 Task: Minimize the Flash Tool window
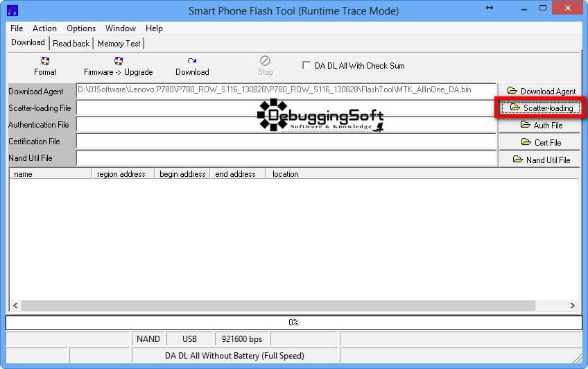tap(524, 8)
